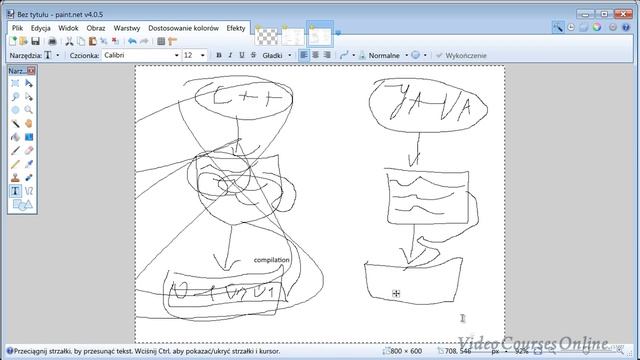Open the Obraz menu
This screenshot has width=640, height=360.
point(96,28)
